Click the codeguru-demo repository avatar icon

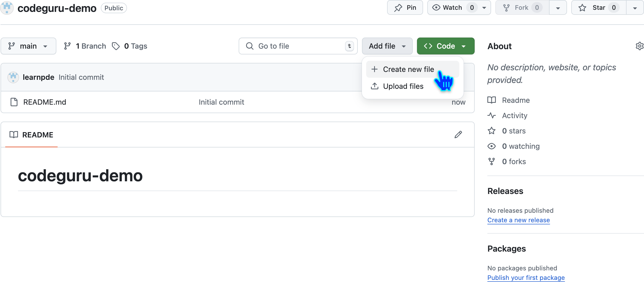(7, 8)
